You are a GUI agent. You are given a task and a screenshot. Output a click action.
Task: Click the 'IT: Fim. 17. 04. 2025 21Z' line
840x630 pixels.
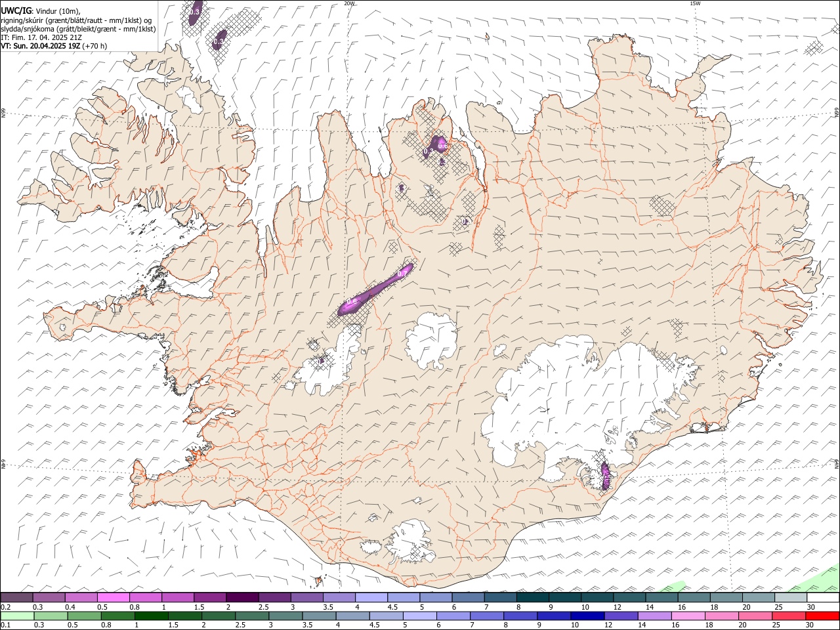point(41,37)
